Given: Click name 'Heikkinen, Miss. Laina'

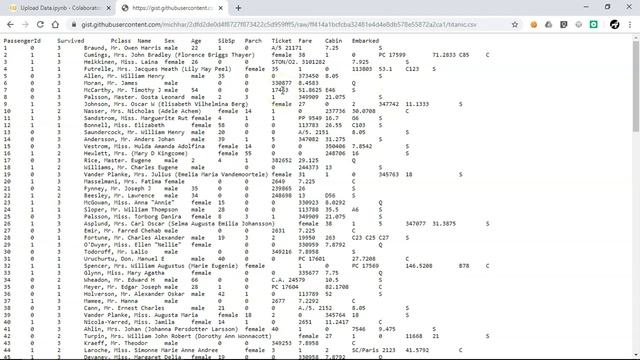Looking at the screenshot, I should tap(120, 62).
